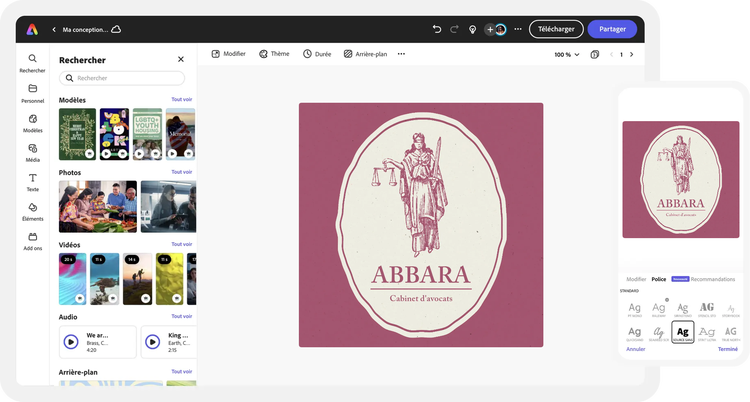750x402 pixels.
Task: Go back using arrow beside Ma conception
Action: pos(54,30)
